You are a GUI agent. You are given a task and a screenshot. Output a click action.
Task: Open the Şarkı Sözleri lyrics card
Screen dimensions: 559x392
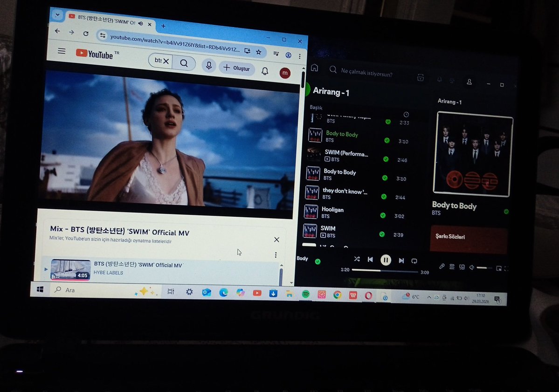[469, 240]
